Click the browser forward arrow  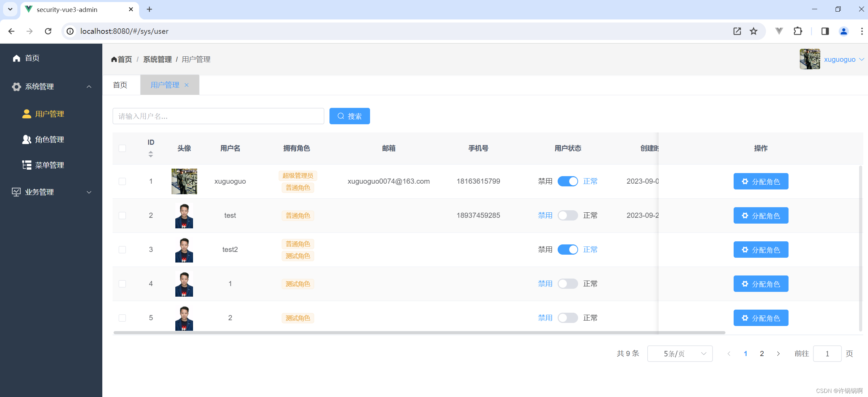(x=30, y=31)
